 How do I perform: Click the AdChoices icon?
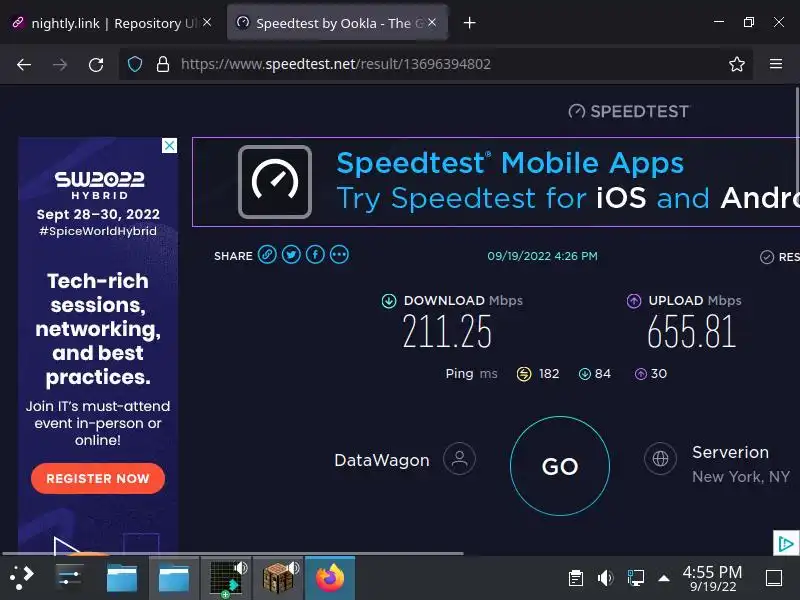pos(786,543)
